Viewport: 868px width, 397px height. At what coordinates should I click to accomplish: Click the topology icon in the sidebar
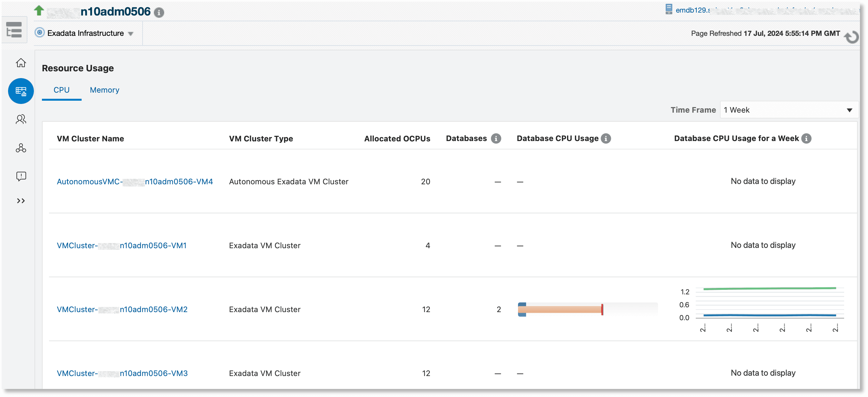pyautogui.click(x=21, y=148)
